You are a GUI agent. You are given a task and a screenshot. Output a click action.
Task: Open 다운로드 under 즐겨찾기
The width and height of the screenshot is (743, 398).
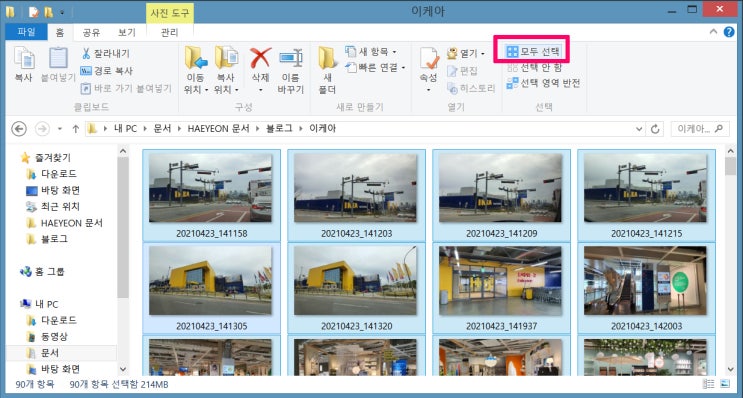click(x=51, y=174)
